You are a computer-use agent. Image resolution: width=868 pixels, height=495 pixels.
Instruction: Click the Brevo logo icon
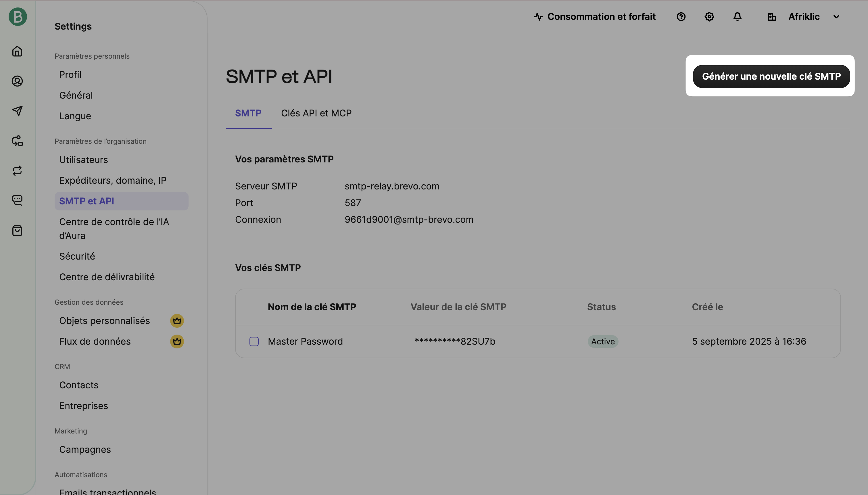[18, 17]
